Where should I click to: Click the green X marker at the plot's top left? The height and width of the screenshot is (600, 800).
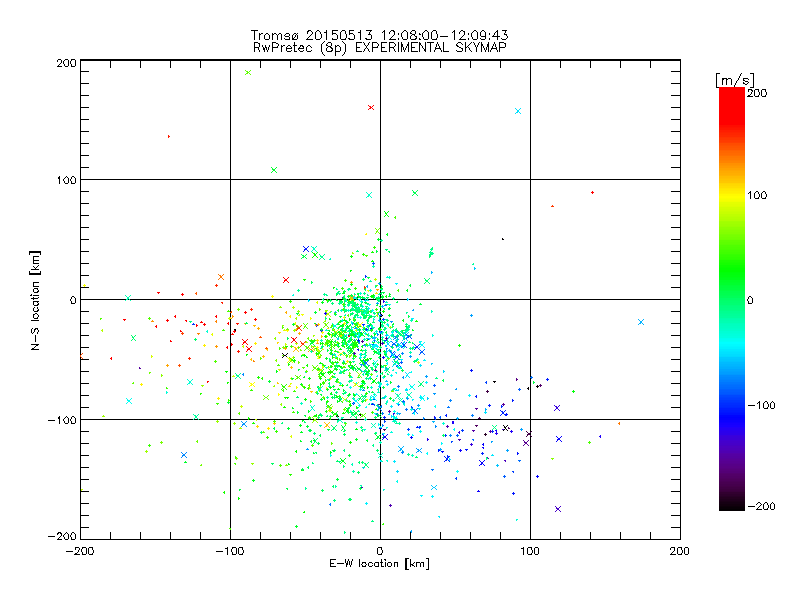point(248,72)
